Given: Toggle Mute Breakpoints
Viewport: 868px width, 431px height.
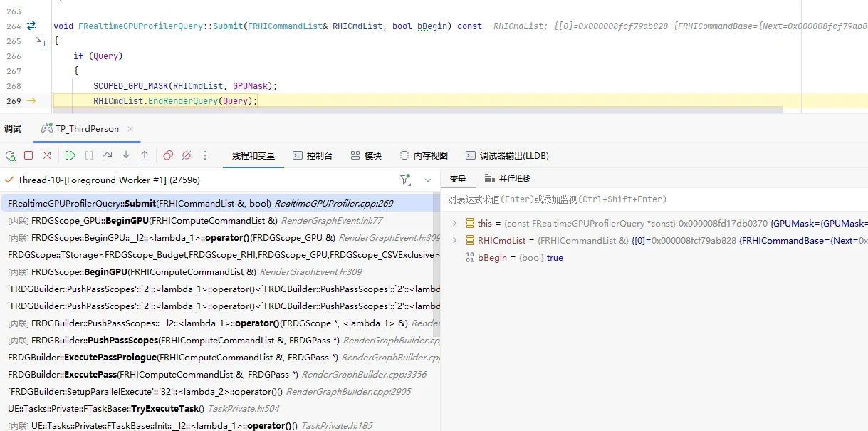Looking at the screenshot, I should tap(187, 155).
